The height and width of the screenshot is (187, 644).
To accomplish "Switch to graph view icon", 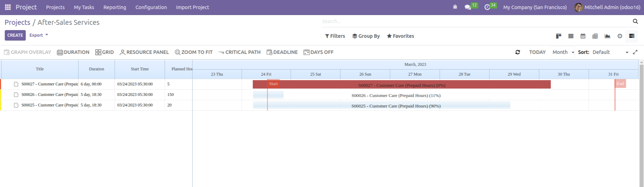I will click(607, 36).
